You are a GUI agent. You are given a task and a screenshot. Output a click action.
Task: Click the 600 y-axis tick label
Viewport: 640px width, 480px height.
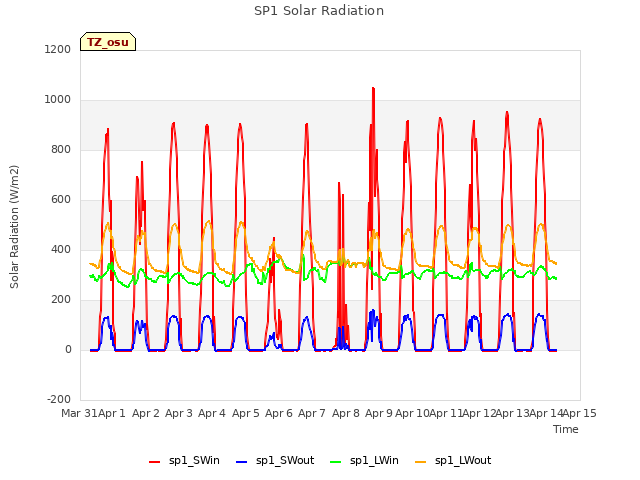[61, 200]
